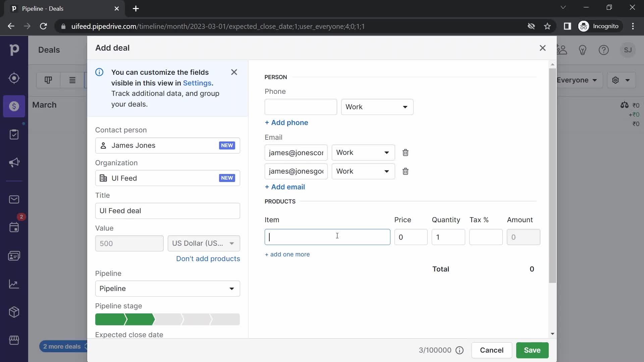Click Don't add products link

pos(208,258)
